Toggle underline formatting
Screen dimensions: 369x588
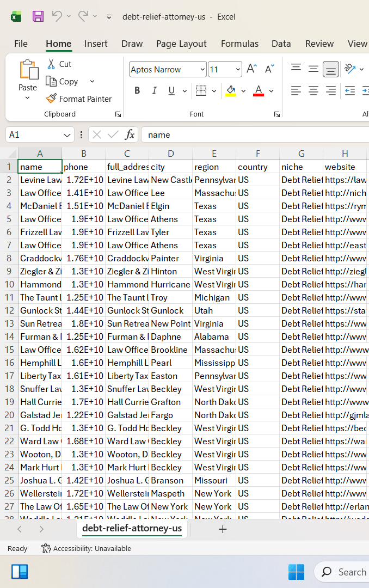(171, 90)
